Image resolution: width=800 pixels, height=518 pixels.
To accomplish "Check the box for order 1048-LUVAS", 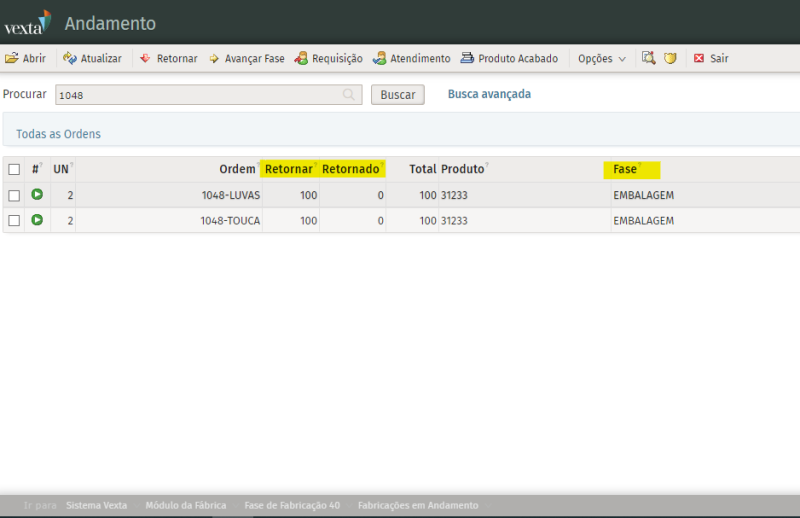I will pos(14,195).
